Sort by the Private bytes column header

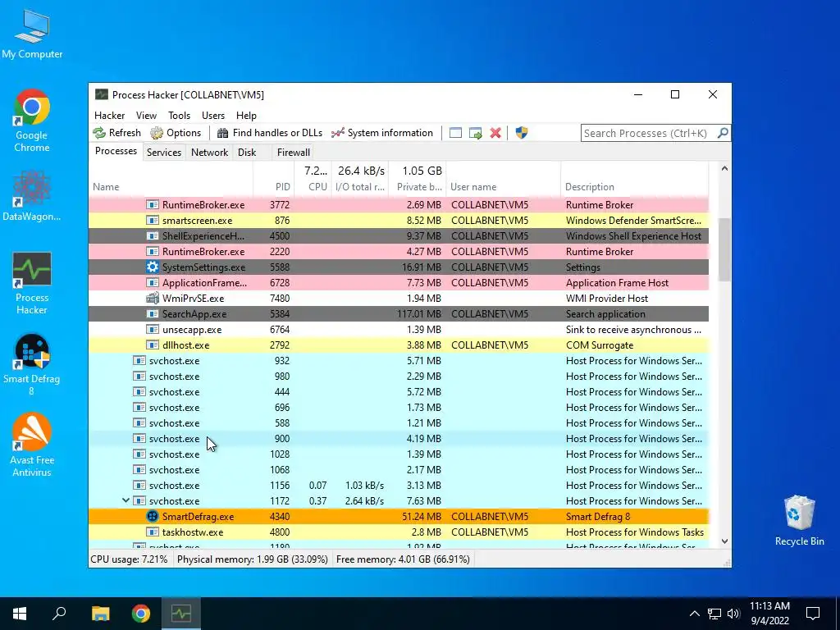[x=418, y=187]
